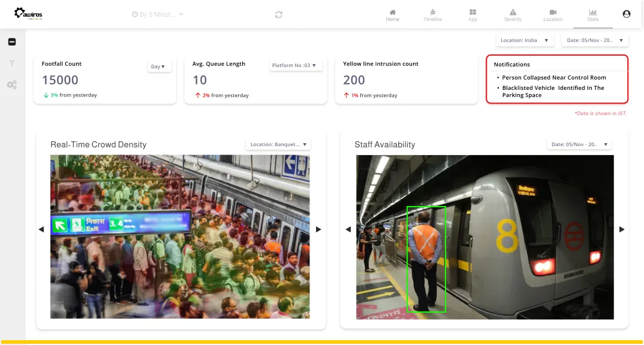Select the Location camera tab
Viewport: 644px width, 345px height.
pyautogui.click(x=553, y=15)
